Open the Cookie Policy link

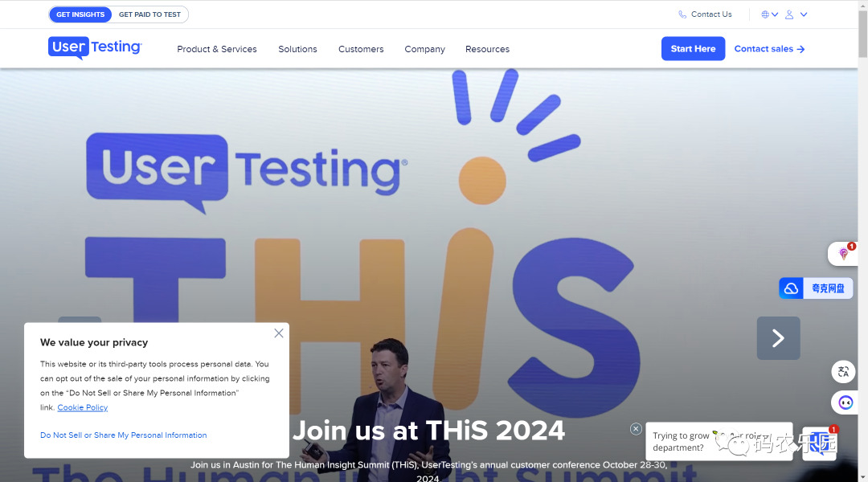point(83,407)
